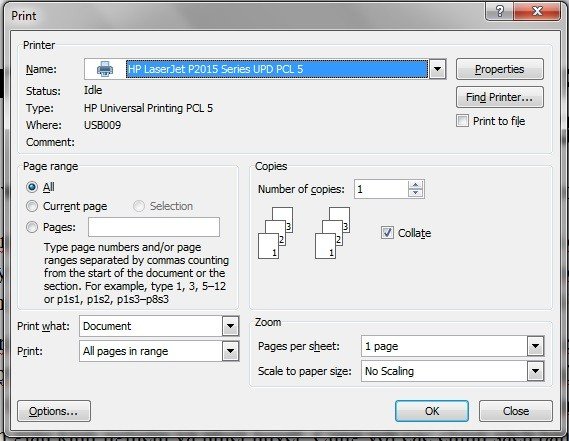Image resolution: width=569 pixels, height=441 pixels.
Task: Increase number of copies with up arrow
Action: click(x=416, y=185)
